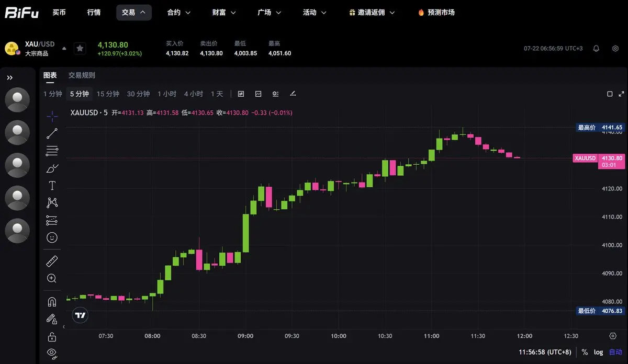
Task: Open the indicators panel icon
Action: (258, 94)
